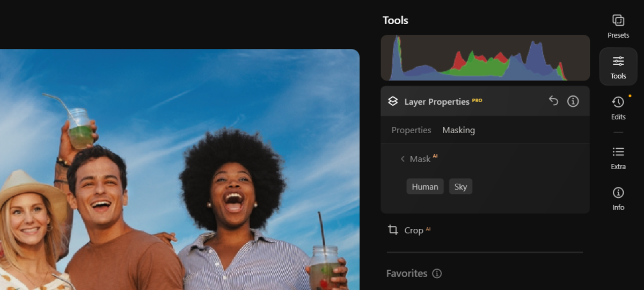This screenshot has width=644, height=290.
Task: Click the Layer Properties stack icon
Action: [393, 101]
